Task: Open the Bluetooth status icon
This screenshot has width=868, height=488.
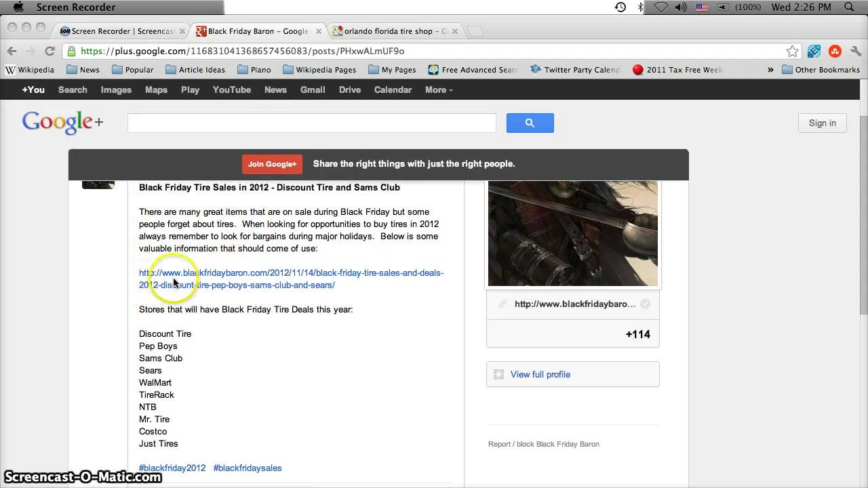Action: click(640, 7)
